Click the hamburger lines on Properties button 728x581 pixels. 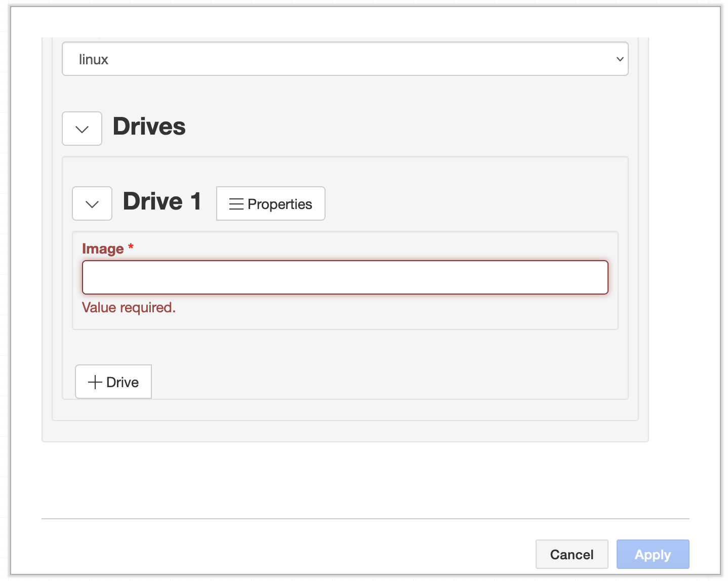236,203
